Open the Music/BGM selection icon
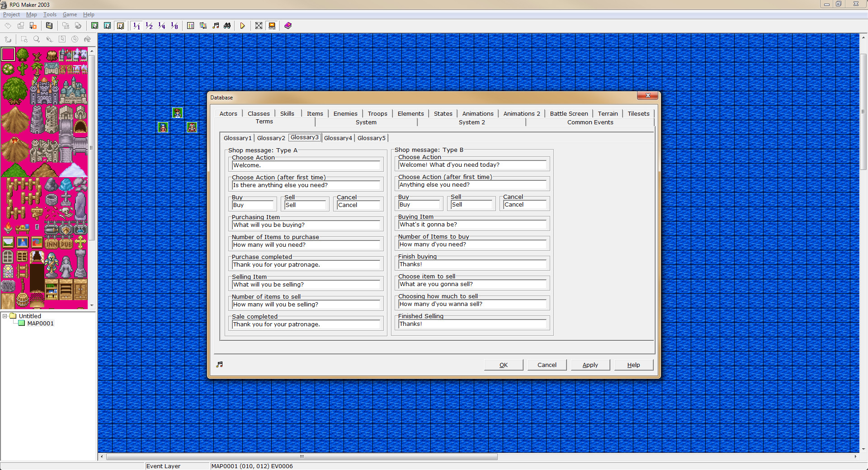868x470 pixels. point(216,26)
